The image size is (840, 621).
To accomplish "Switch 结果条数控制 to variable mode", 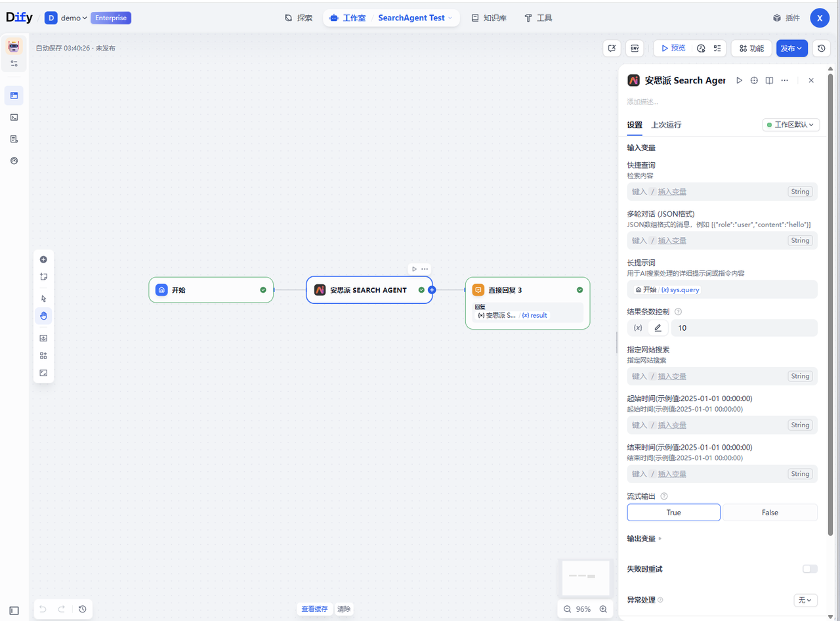I will click(638, 328).
